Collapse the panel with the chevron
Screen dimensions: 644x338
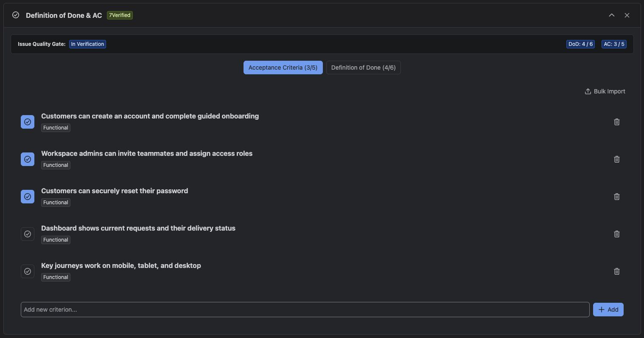pyautogui.click(x=612, y=15)
